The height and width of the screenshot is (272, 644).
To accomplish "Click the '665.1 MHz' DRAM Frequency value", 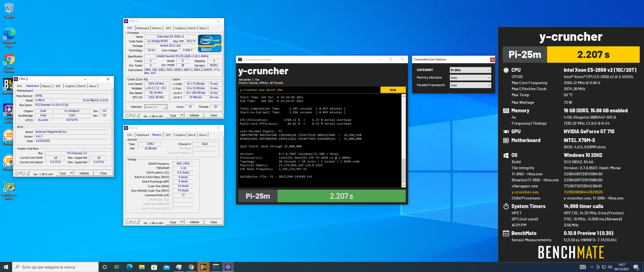I will tap(183, 163).
